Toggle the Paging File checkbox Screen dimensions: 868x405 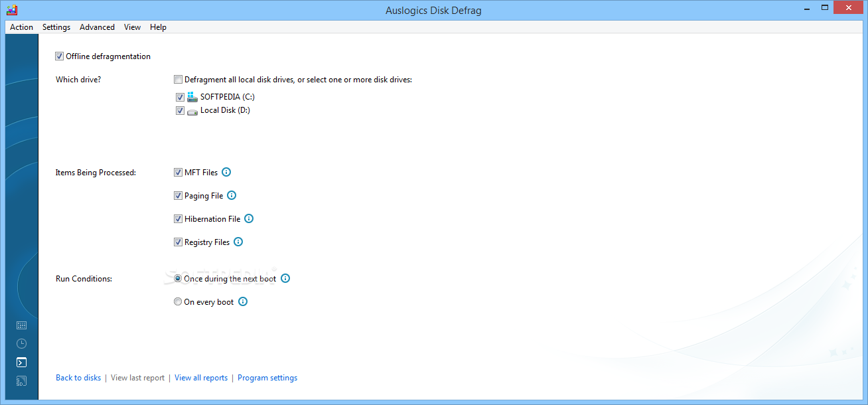tap(178, 196)
